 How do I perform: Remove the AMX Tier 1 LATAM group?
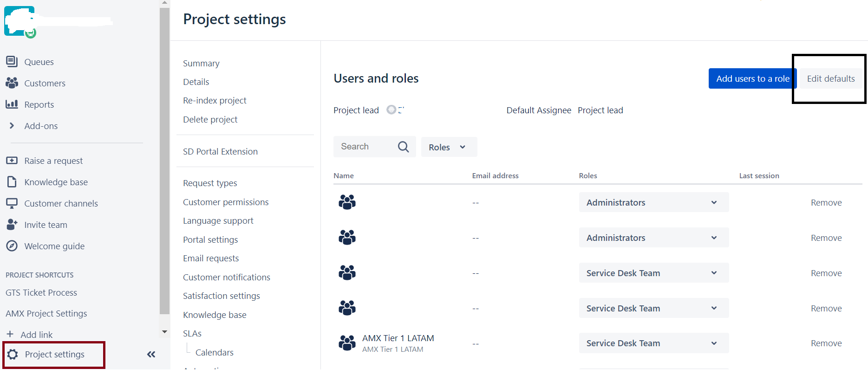click(x=826, y=343)
